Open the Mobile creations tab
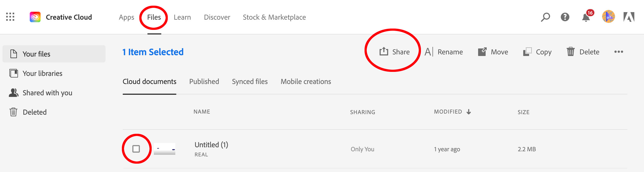Viewport: 644px width, 172px height. [305, 81]
